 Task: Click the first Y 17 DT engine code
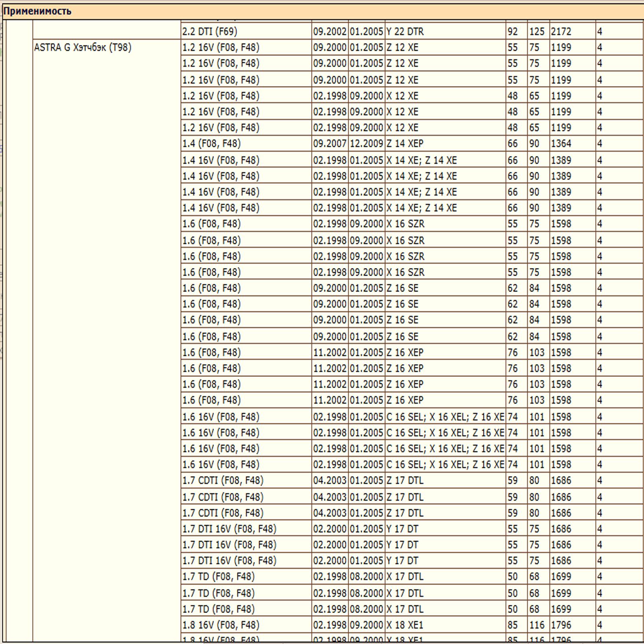click(x=445, y=529)
